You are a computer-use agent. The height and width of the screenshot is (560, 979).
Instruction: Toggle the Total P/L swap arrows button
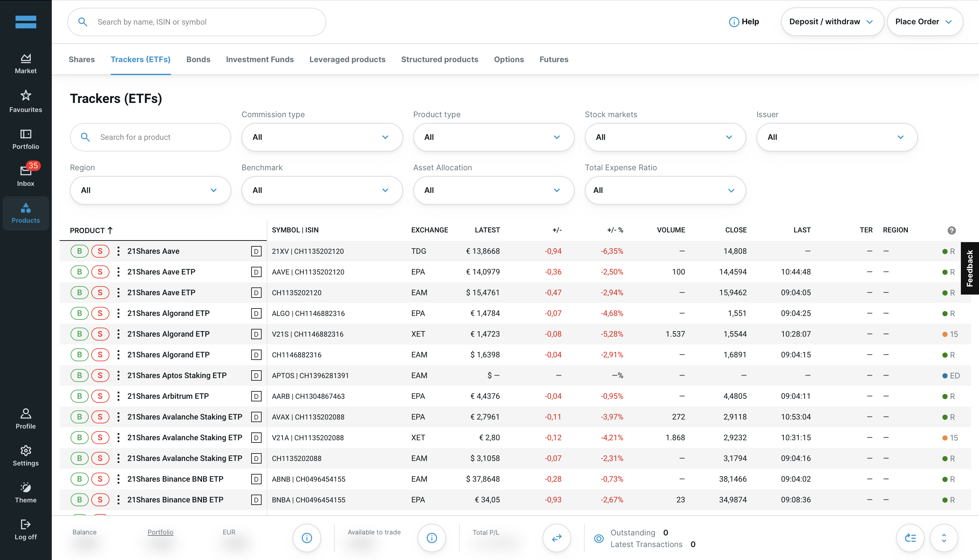(x=556, y=538)
